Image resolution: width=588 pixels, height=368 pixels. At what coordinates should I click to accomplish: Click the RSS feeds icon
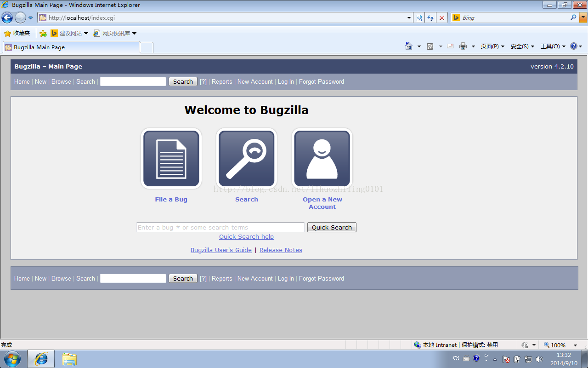pos(430,46)
